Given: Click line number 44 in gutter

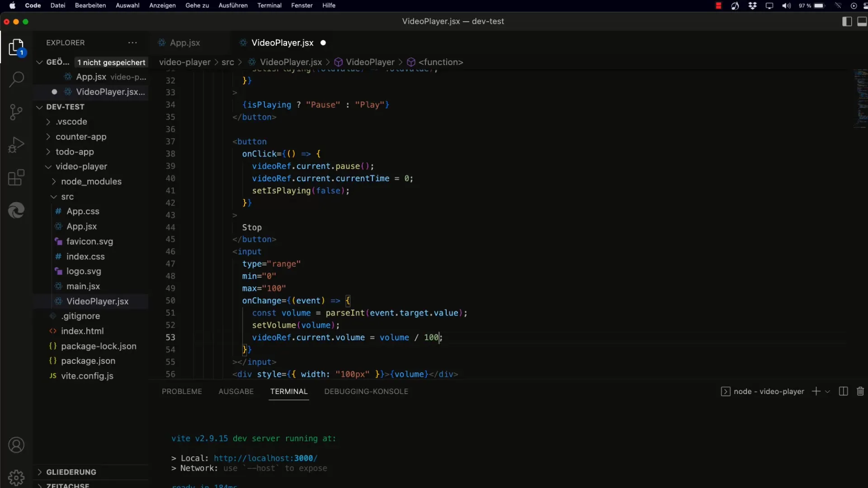Looking at the screenshot, I should (x=170, y=227).
